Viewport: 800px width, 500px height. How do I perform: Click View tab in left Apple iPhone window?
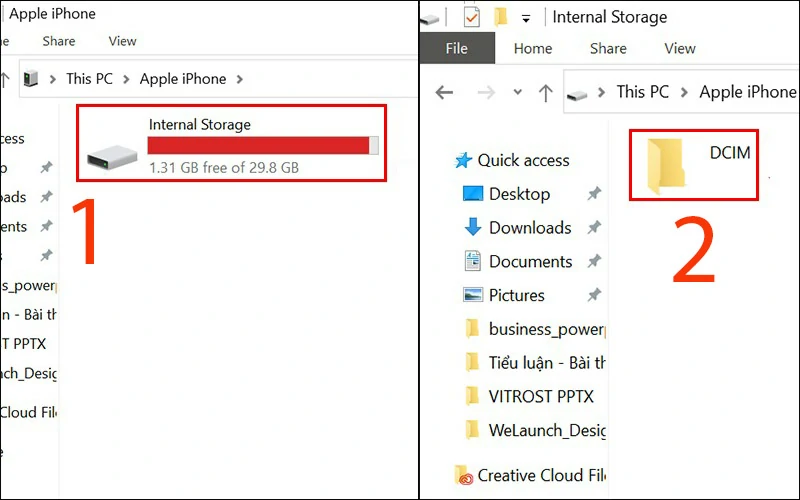click(122, 41)
